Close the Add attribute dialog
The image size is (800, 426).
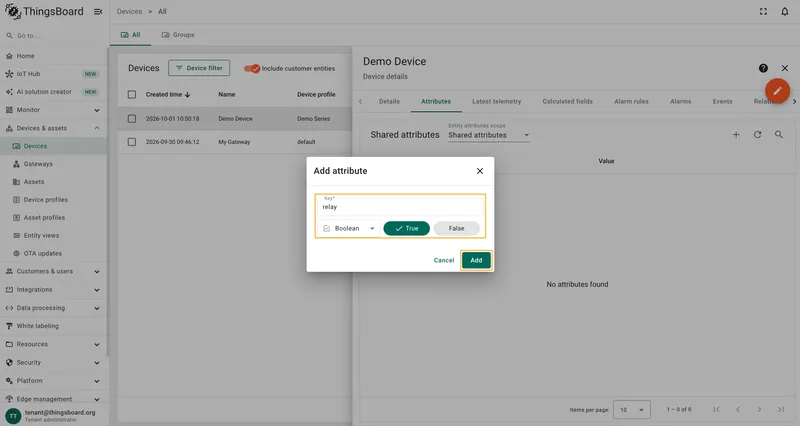point(480,171)
